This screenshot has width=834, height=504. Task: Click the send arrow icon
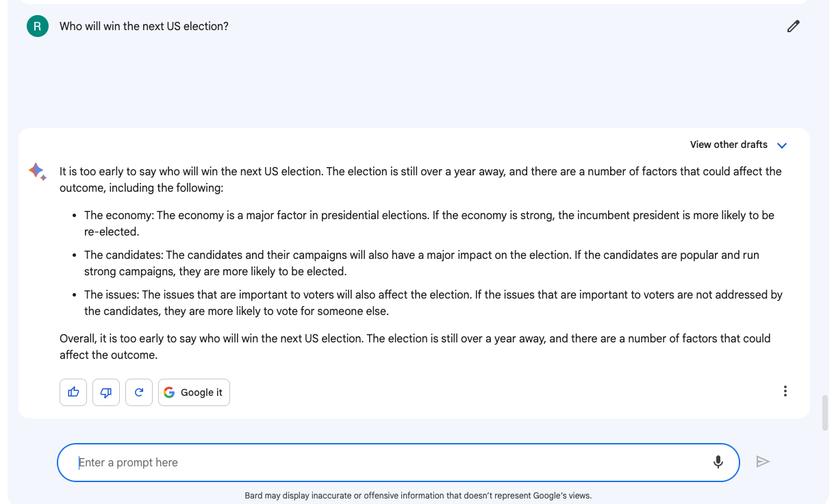(763, 462)
